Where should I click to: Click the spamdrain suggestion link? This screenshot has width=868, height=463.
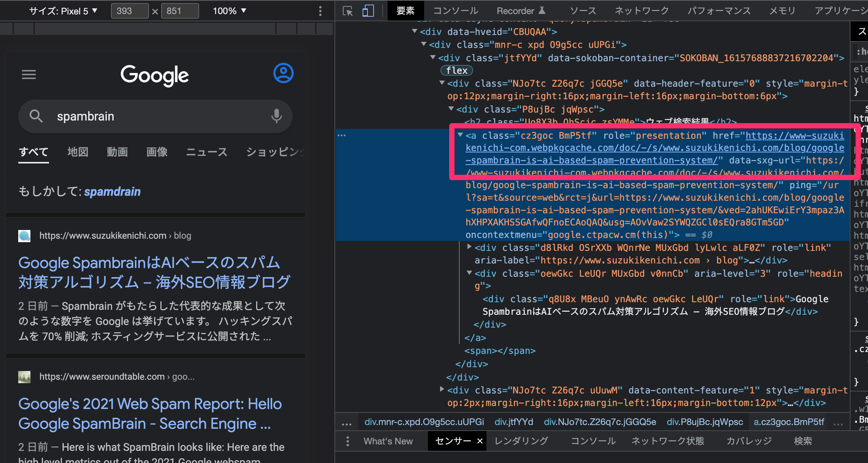[112, 192]
